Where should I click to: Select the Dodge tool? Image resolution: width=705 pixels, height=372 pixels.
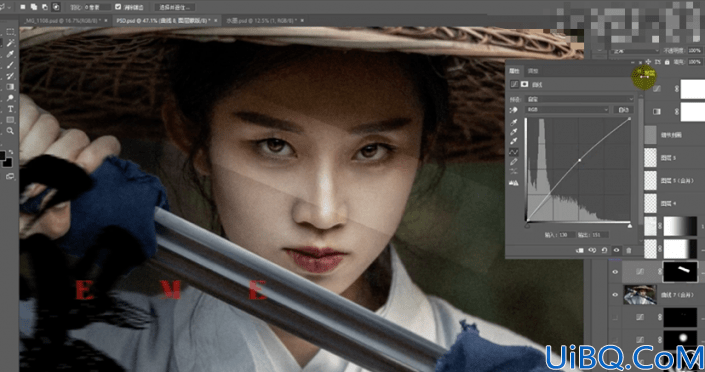tap(10, 98)
